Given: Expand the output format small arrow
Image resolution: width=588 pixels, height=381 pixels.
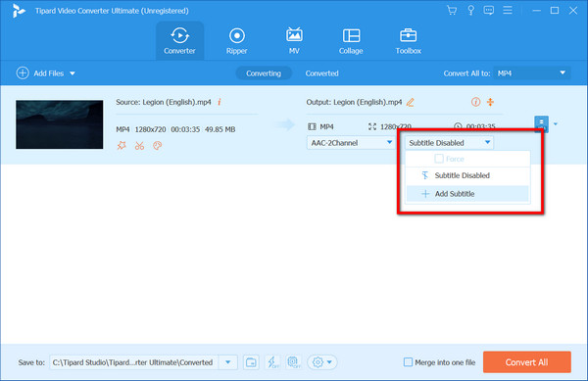Looking at the screenshot, I should 556,124.
